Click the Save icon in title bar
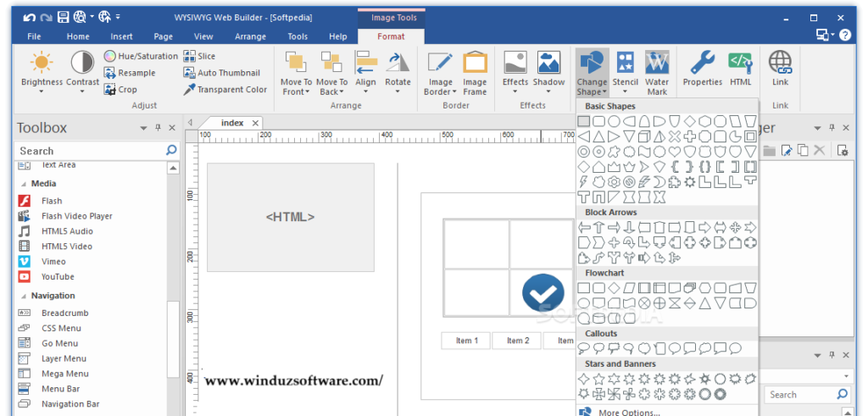 [x=63, y=17]
